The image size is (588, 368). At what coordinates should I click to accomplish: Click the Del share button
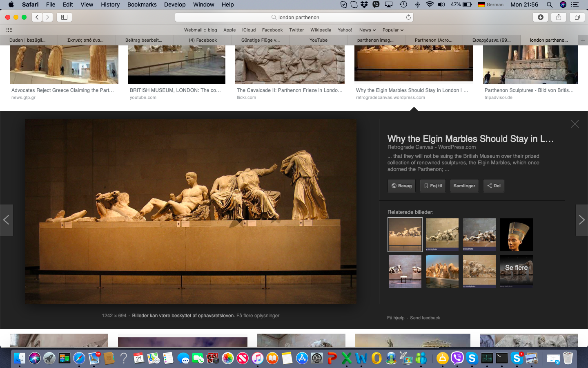coord(494,186)
